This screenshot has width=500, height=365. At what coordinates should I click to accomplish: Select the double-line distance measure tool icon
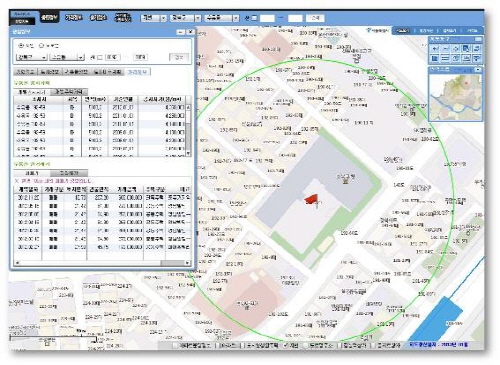pos(445,58)
